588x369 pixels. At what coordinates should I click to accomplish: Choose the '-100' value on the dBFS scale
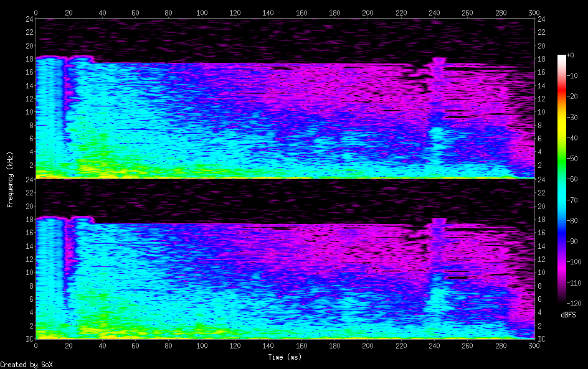coord(574,262)
